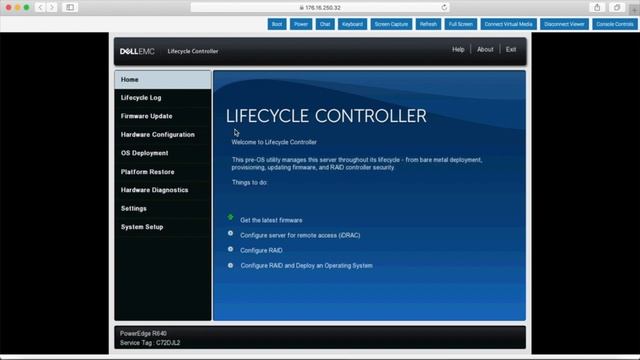Click the show tabs overview icon
This screenshot has width=640, height=360.
617,7
